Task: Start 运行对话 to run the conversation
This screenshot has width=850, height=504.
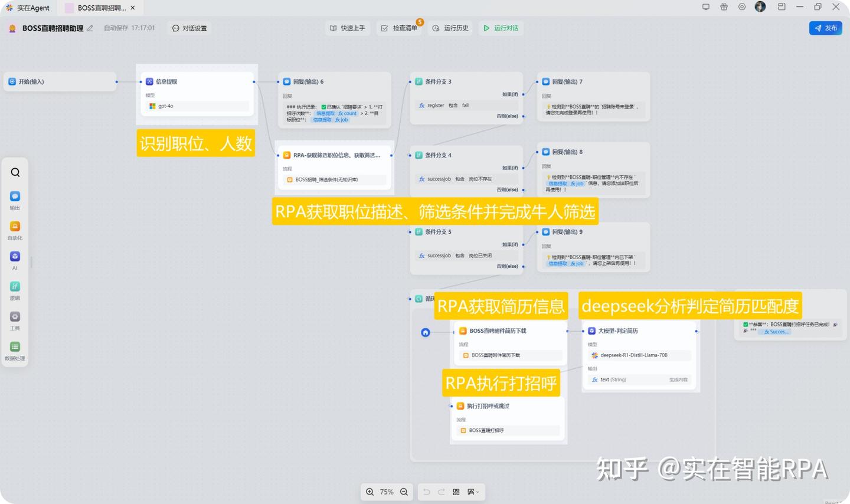Action: coord(501,28)
